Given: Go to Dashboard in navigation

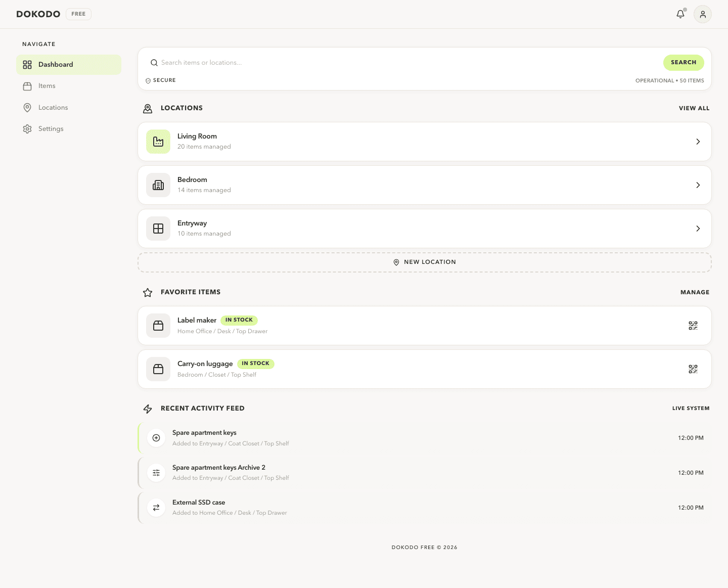Looking at the screenshot, I should (x=69, y=65).
